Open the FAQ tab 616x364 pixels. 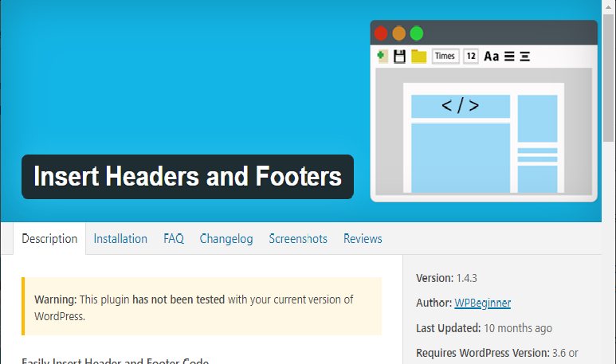pyautogui.click(x=174, y=239)
